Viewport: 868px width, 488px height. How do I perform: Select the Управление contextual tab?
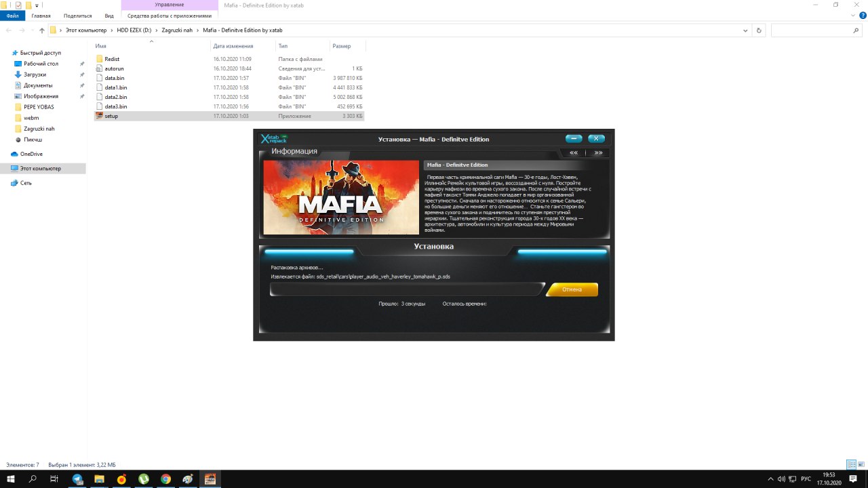[x=170, y=5]
